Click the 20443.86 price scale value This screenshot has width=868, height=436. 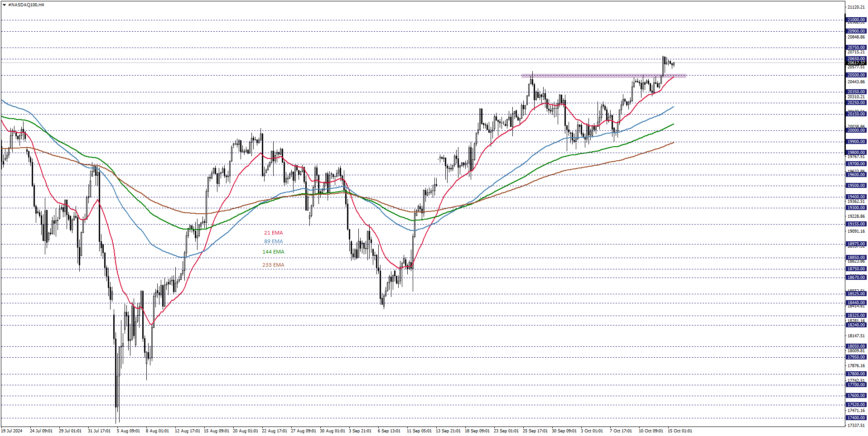coord(856,82)
